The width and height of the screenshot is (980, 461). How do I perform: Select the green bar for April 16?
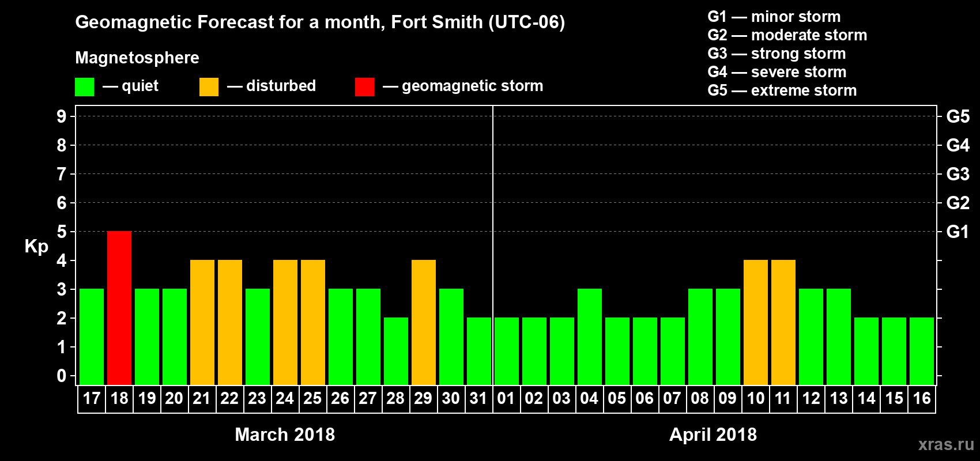pyautogui.click(x=922, y=351)
